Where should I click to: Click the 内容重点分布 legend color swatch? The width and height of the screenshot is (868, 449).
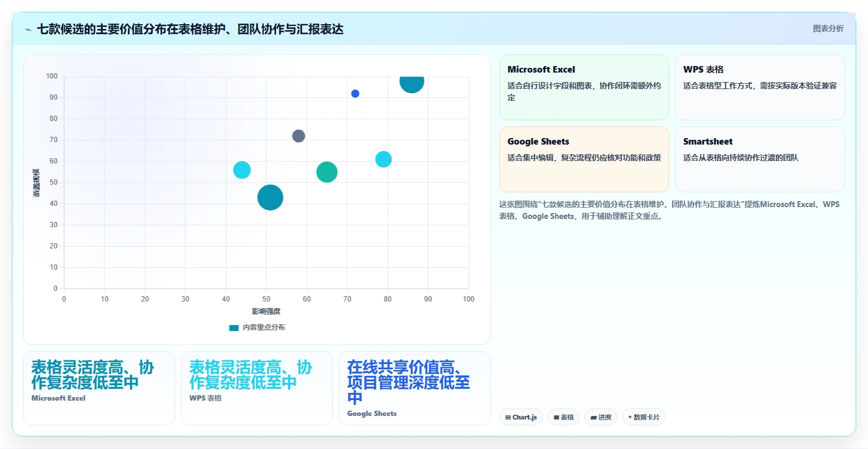click(x=234, y=327)
